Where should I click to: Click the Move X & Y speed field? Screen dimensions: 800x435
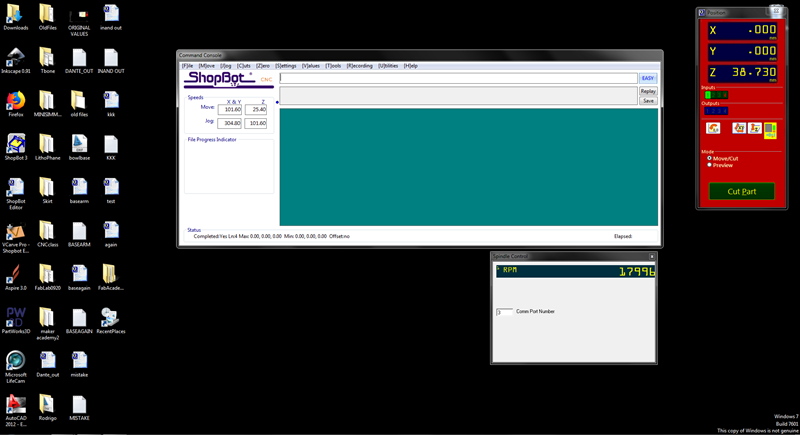230,110
